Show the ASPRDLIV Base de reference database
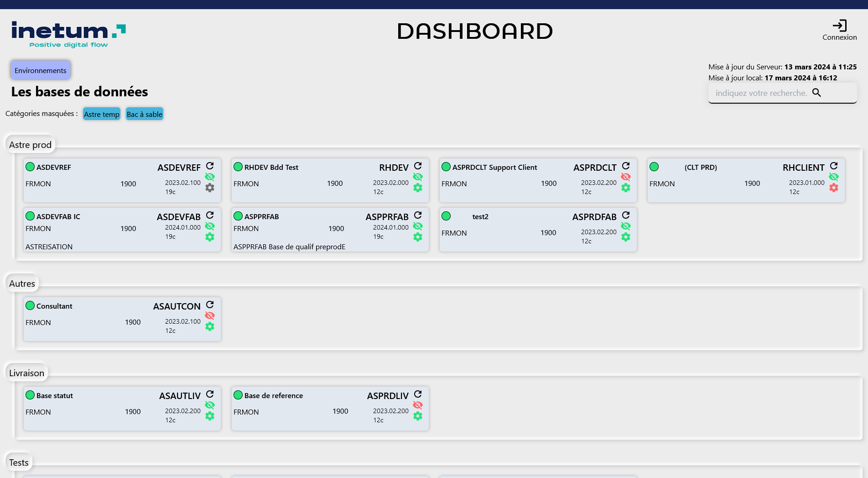 (418, 404)
